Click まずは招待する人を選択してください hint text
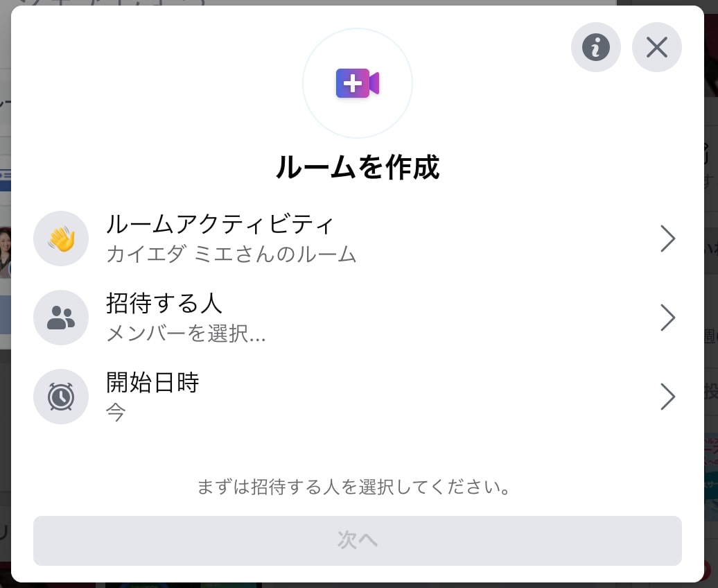The width and height of the screenshot is (718, 588). pos(353,487)
